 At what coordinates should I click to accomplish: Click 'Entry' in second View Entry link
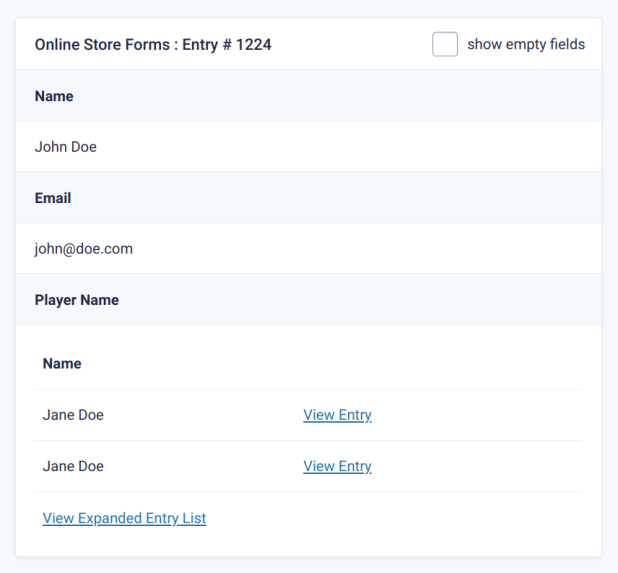[355, 466]
